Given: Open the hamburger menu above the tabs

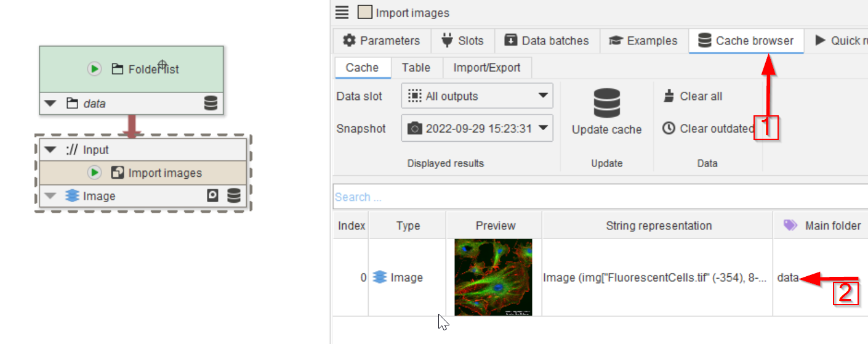Looking at the screenshot, I should (x=342, y=12).
